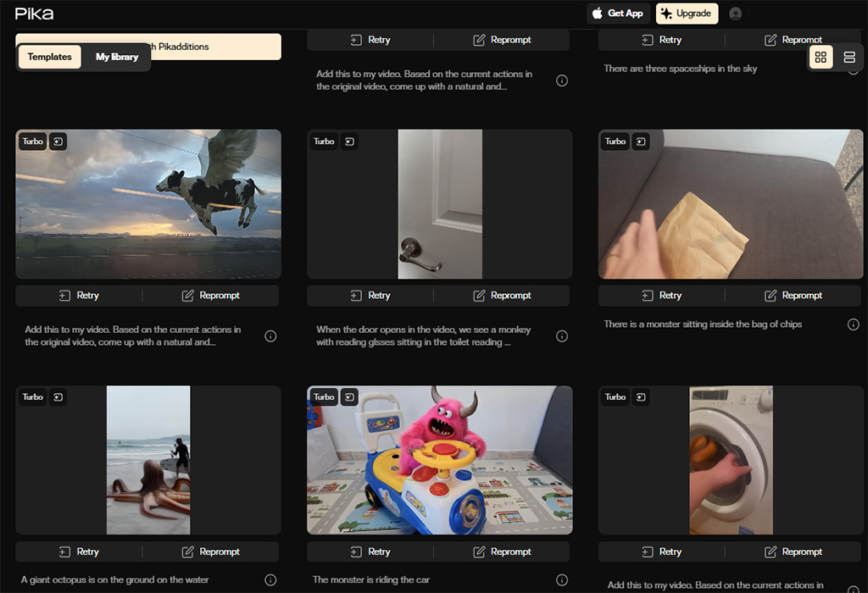Show info for the bag of chips prompt
This screenshot has width=868, height=593.
coord(853,324)
